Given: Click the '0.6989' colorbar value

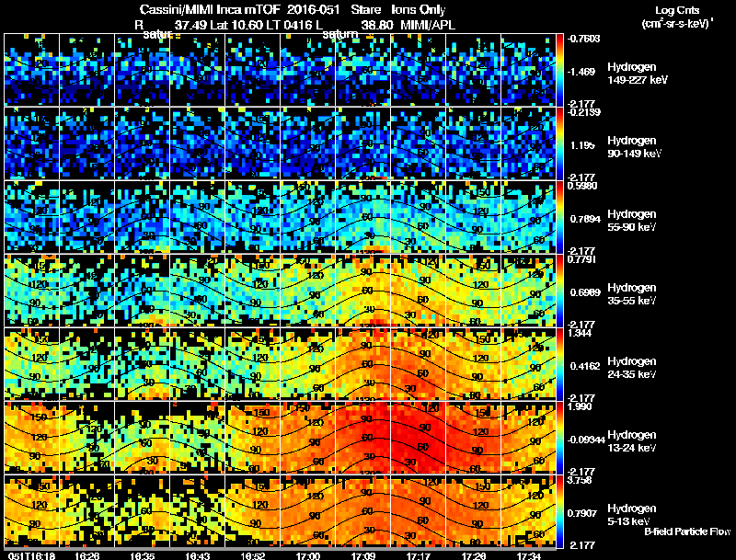Looking at the screenshot, I should [585, 292].
